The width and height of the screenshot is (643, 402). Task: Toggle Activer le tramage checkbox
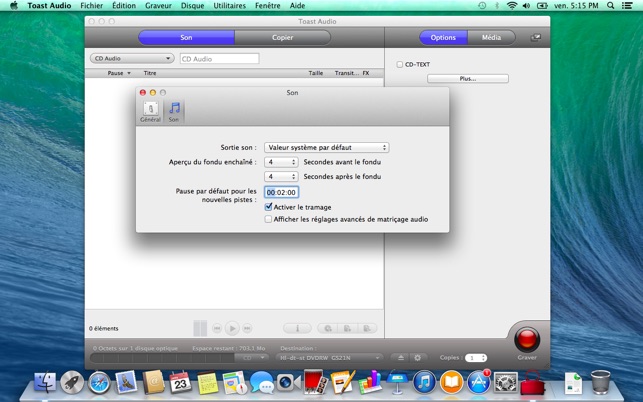click(x=268, y=207)
